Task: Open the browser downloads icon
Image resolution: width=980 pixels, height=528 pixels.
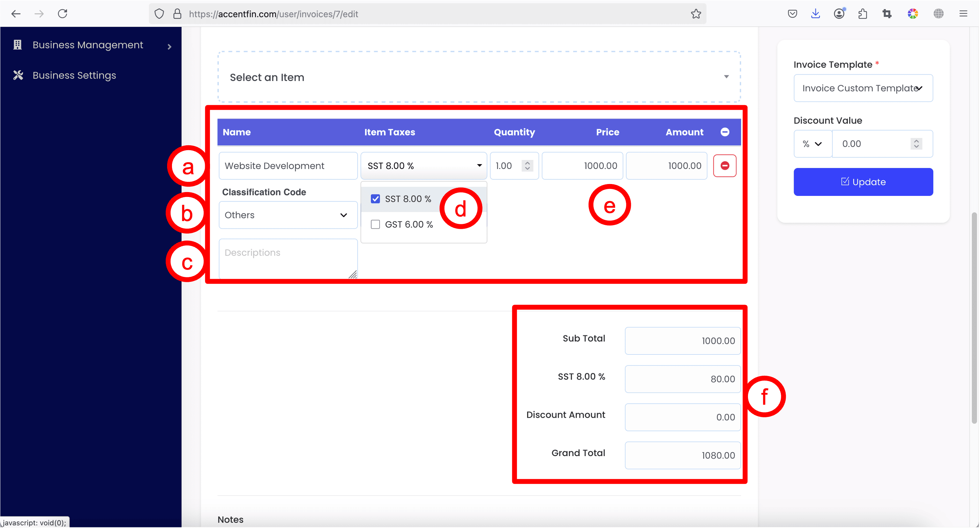Action: [815, 14]
